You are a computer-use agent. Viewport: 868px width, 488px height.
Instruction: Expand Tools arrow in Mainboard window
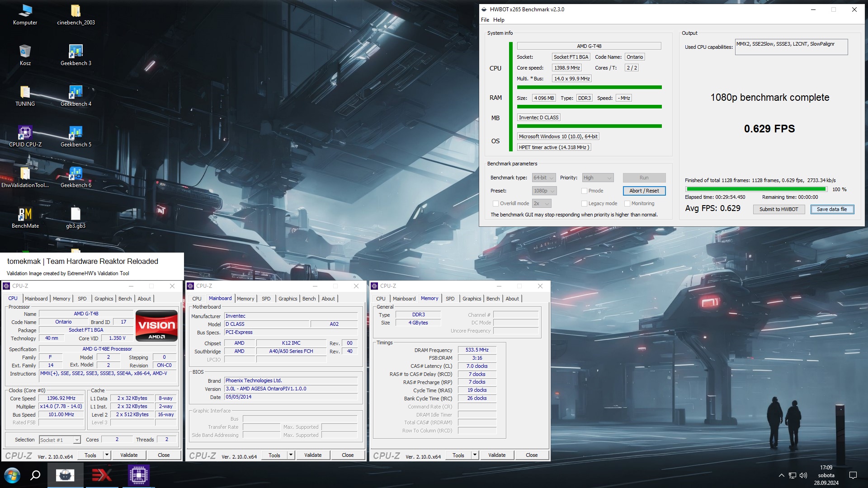coord(291,455)
